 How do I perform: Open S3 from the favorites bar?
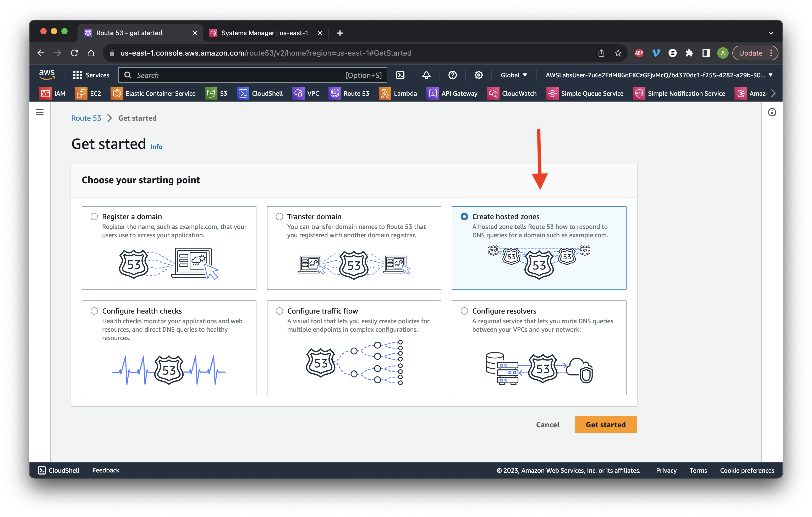pyautogui.click(x=216, y=94)
